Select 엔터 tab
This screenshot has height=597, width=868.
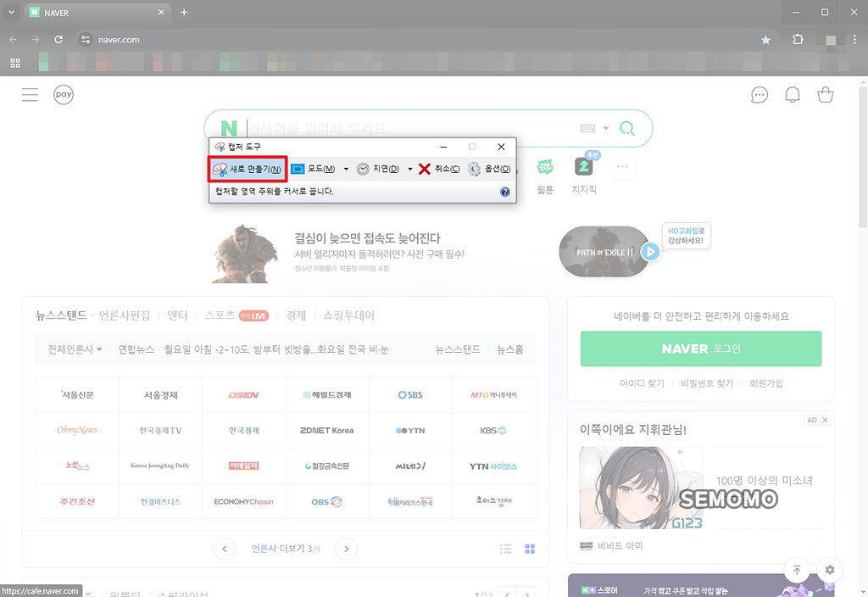pos(177,315)
